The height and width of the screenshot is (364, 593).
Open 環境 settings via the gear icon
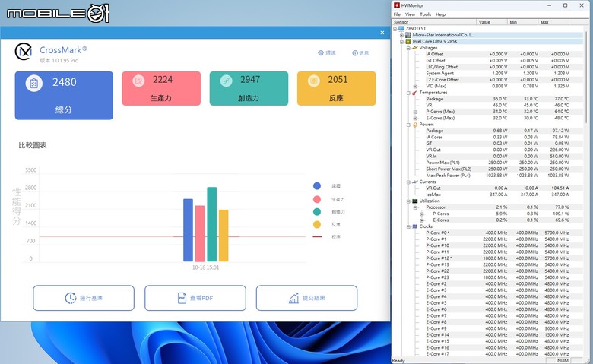tap(321, 53)
